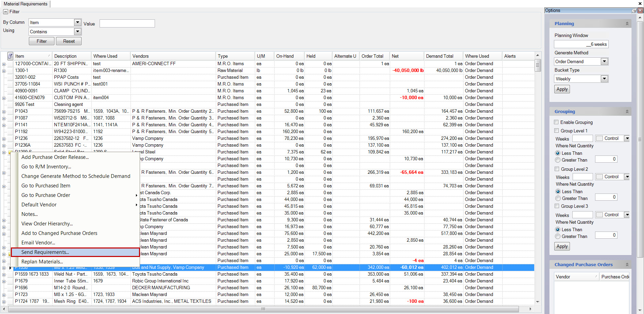This screenshot has height=314, width=644.
Task: Collapse the Filter section
Action: (x=5, y=12)
